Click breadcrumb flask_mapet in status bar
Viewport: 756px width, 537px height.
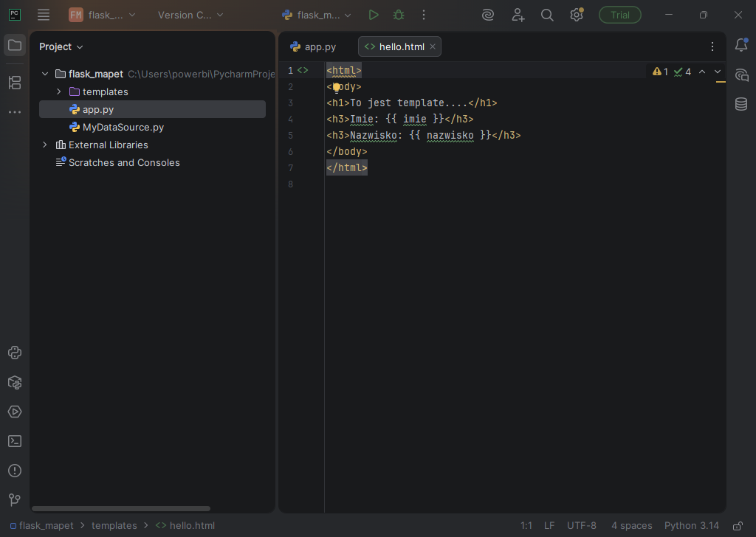[42, 525]
